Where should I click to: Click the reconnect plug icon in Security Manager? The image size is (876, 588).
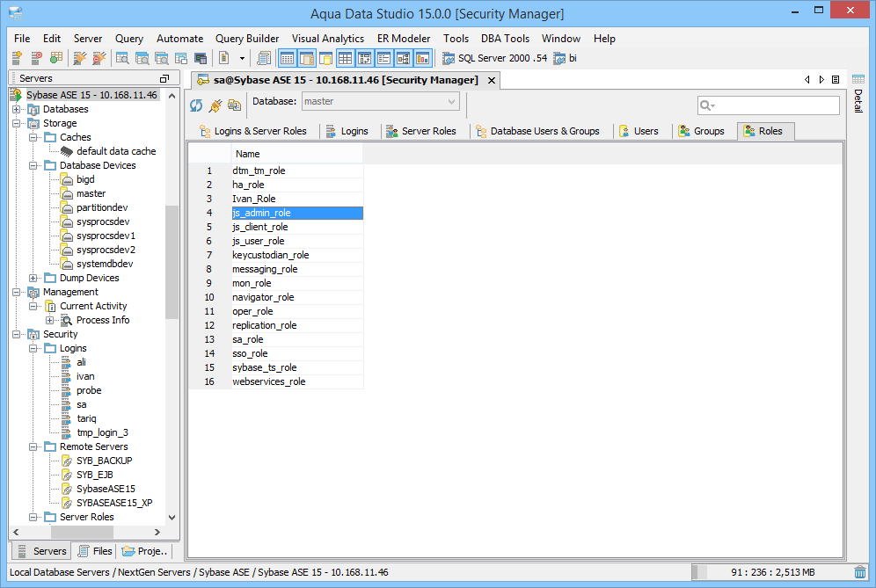coord(215,105)
